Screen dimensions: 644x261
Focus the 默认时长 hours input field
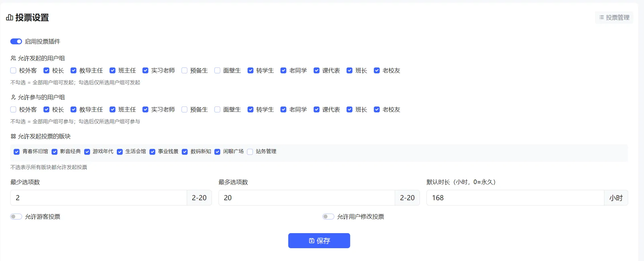(515, 198)
